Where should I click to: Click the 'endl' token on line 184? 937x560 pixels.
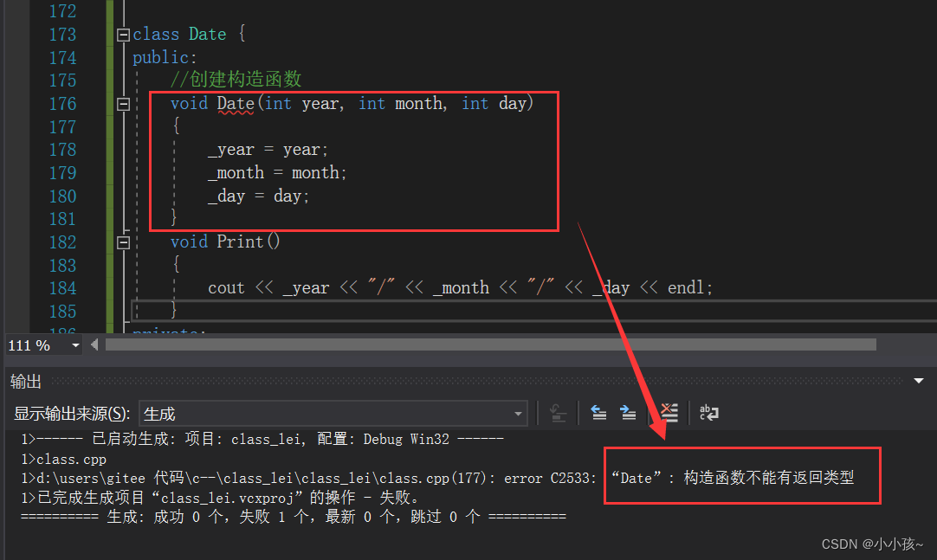(686, 288)
